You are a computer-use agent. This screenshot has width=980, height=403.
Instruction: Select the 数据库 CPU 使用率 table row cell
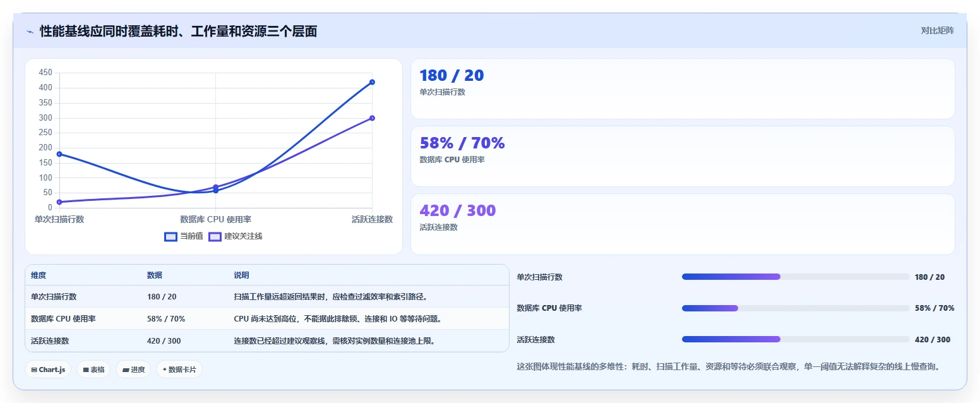[x=63, y=319]
